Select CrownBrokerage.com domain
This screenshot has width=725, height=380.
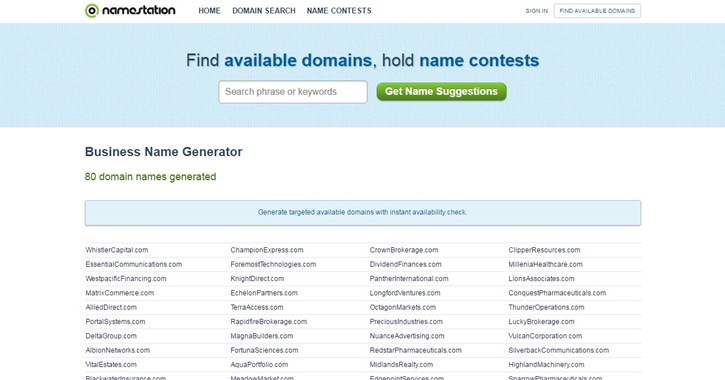coord(404,250)
